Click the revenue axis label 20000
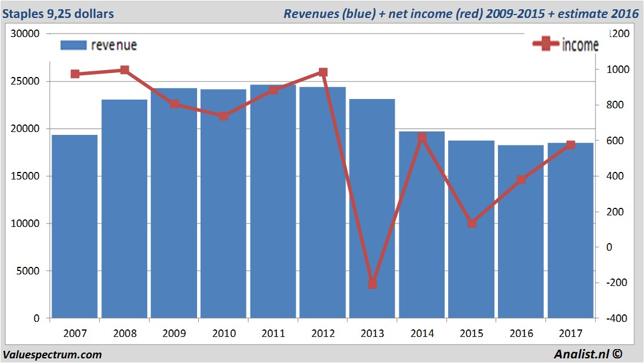 [25, 129]
